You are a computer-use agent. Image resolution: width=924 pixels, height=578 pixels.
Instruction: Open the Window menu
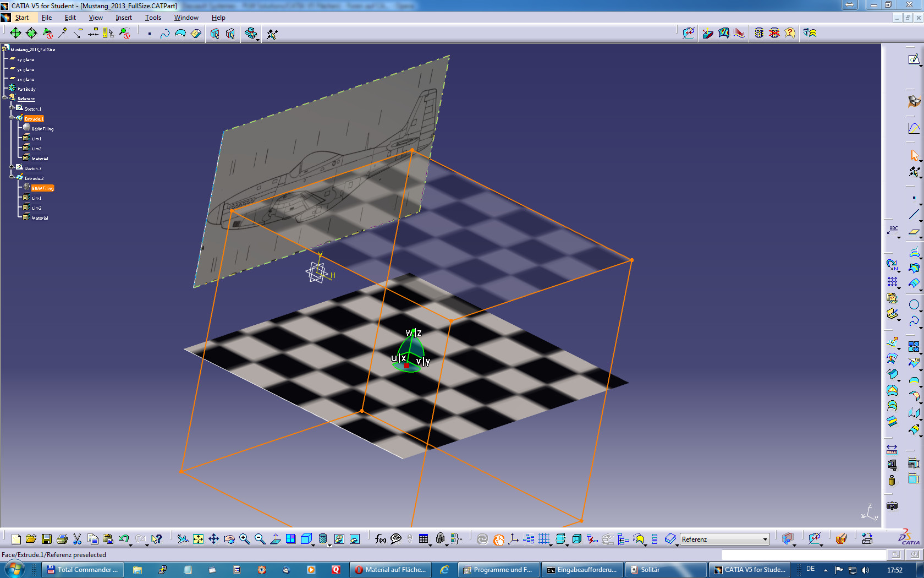pos(186,18)
